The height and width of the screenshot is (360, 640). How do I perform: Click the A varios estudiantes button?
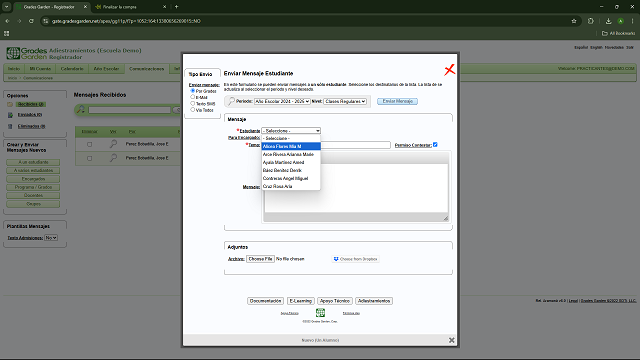33,171
